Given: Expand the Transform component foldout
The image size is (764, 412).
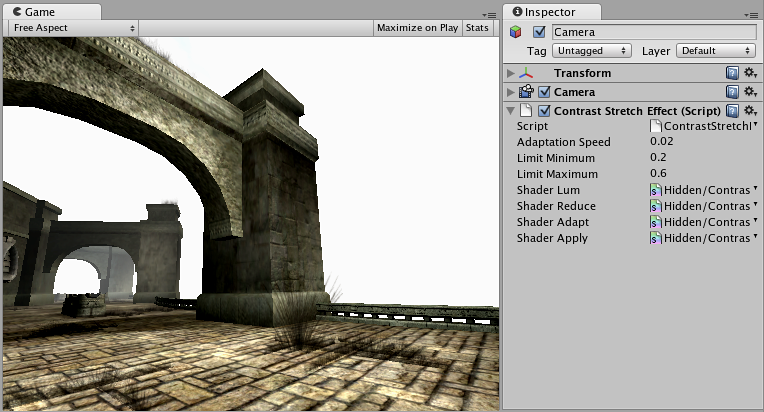Looking at the screenshot, I should (x=511, y=73).
